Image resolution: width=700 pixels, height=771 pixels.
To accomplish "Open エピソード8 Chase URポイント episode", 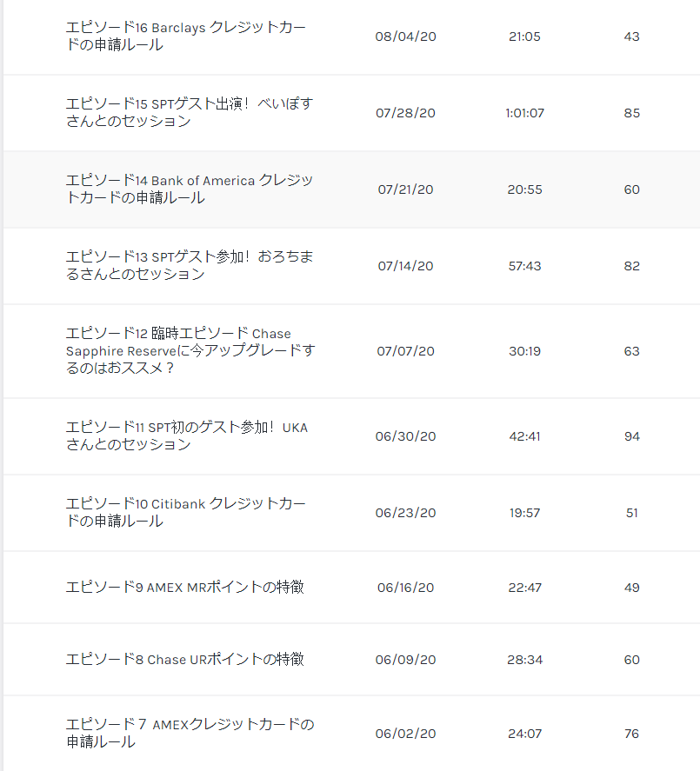I will pyautogui.click(x=185, y=660).
